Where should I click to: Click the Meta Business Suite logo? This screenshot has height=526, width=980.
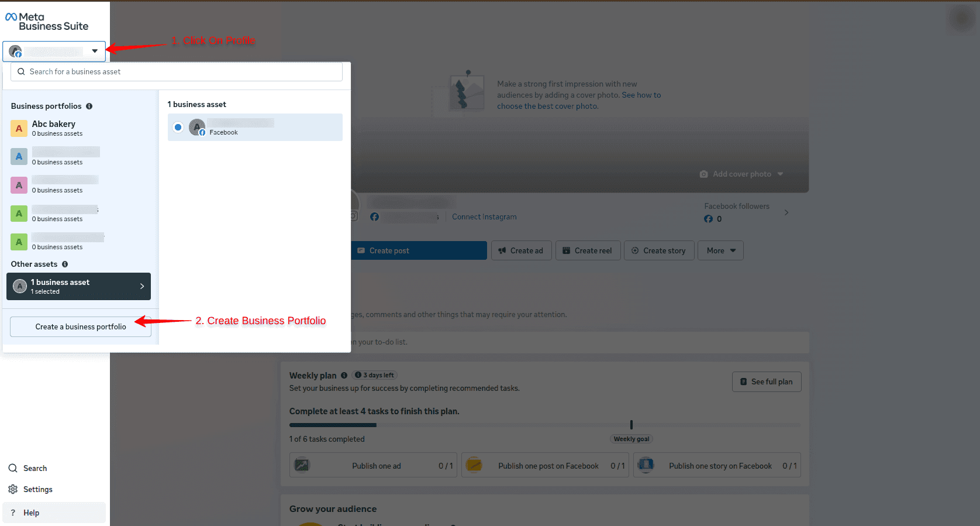[x=47, y=22]
